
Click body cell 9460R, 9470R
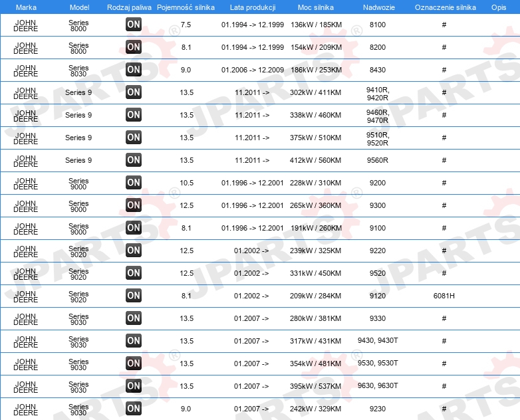click(x=378, y=116)
